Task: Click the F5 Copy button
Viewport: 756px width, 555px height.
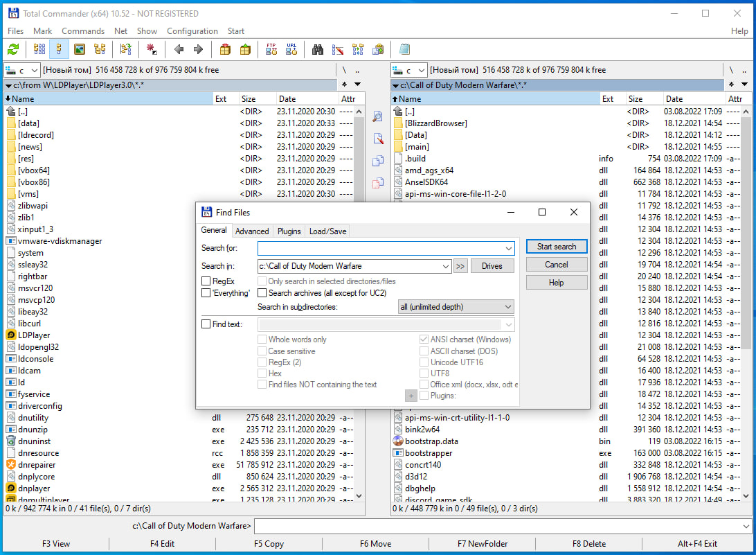Action: (x=269, y=543)
